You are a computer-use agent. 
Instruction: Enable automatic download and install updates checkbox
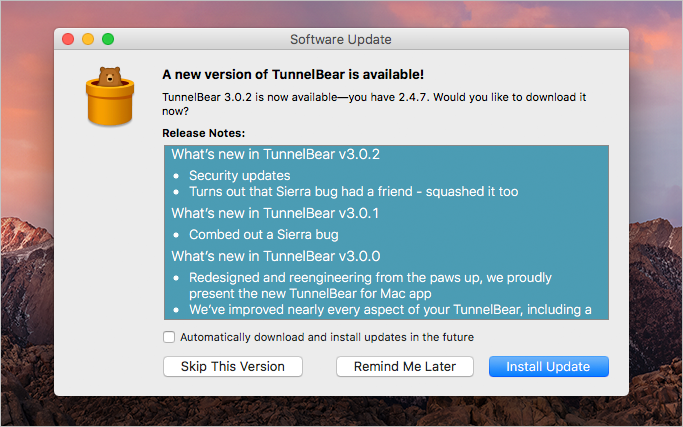coord(169,337)
